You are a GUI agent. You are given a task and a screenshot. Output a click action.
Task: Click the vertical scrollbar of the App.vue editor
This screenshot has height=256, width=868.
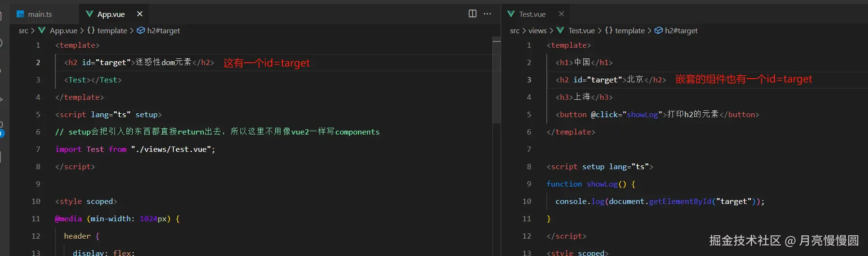[496, 82]
